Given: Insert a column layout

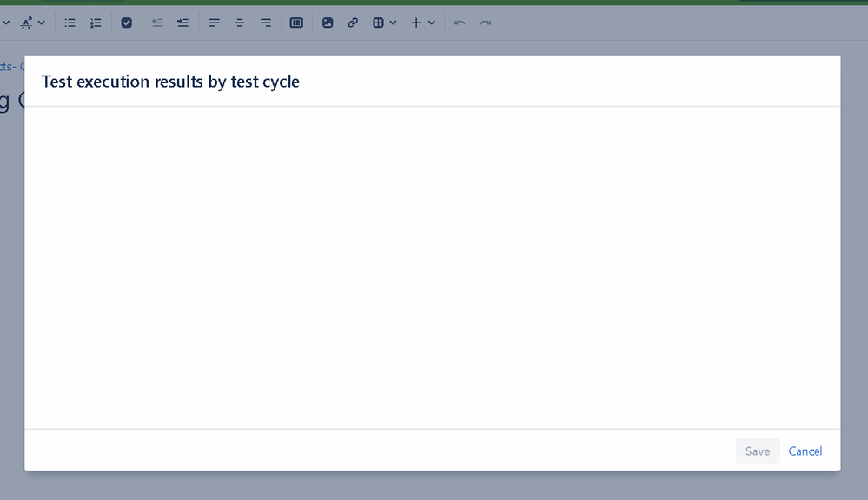Looking at the screenshot, I should [296, 23].
